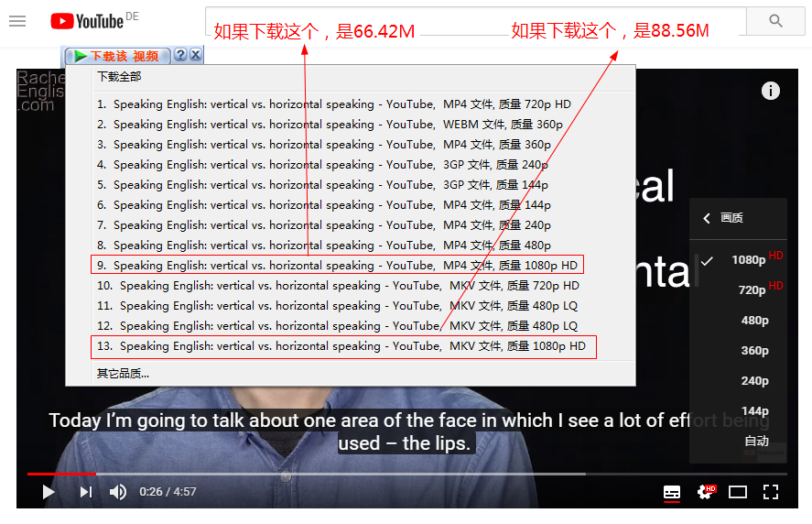Select item 12 MKV 480p LQ

coord(337,326)
